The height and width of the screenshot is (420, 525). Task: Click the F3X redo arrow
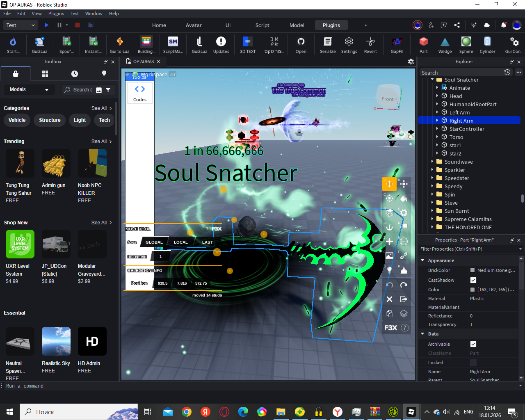click(x=404, y=285)
